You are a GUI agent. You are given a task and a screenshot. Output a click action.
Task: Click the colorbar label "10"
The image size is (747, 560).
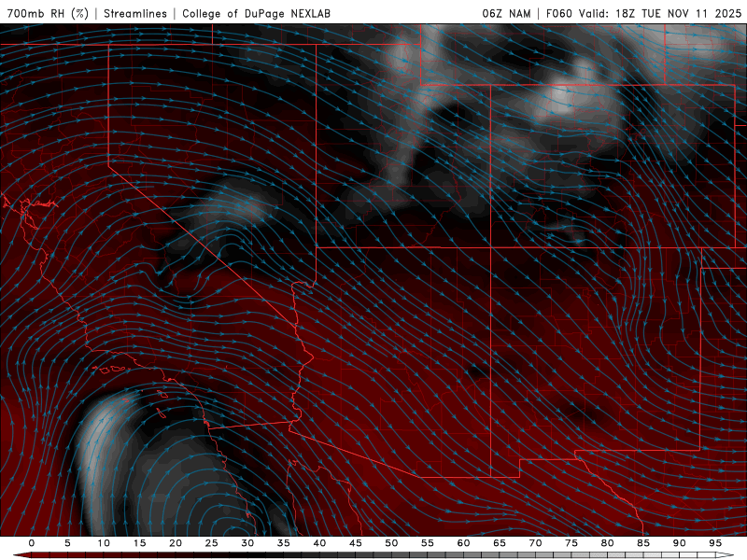[x=104, y=543]
